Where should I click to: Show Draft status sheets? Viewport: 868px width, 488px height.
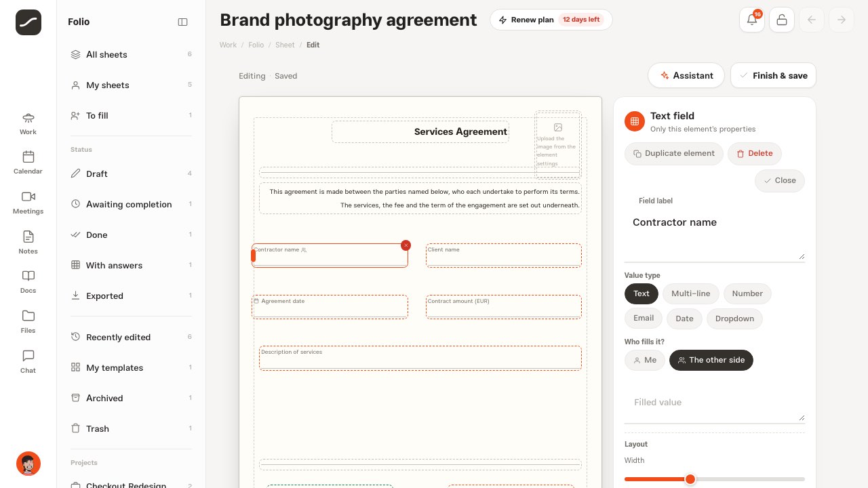[x=132, y=174]
